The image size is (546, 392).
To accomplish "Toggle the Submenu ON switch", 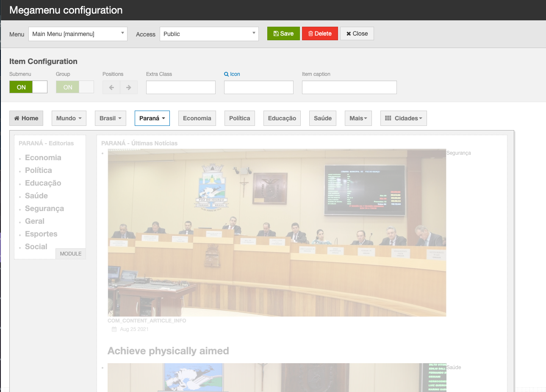I will point(28,87).
